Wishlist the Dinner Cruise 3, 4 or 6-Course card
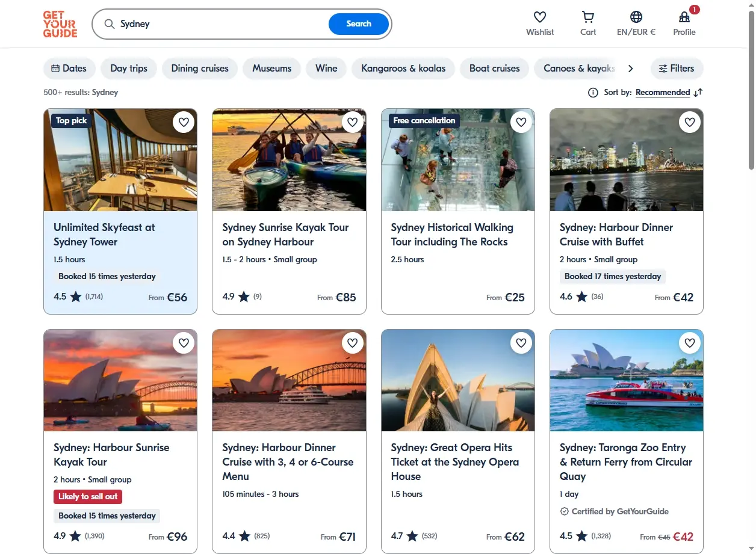This screenshot has height=554, width=756. (352, 343)
